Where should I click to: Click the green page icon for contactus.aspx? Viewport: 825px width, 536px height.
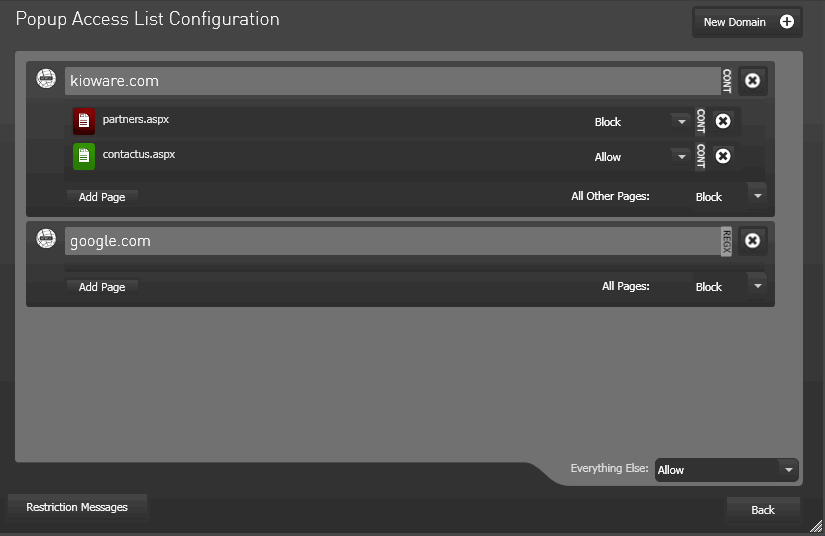coord(84,156)
